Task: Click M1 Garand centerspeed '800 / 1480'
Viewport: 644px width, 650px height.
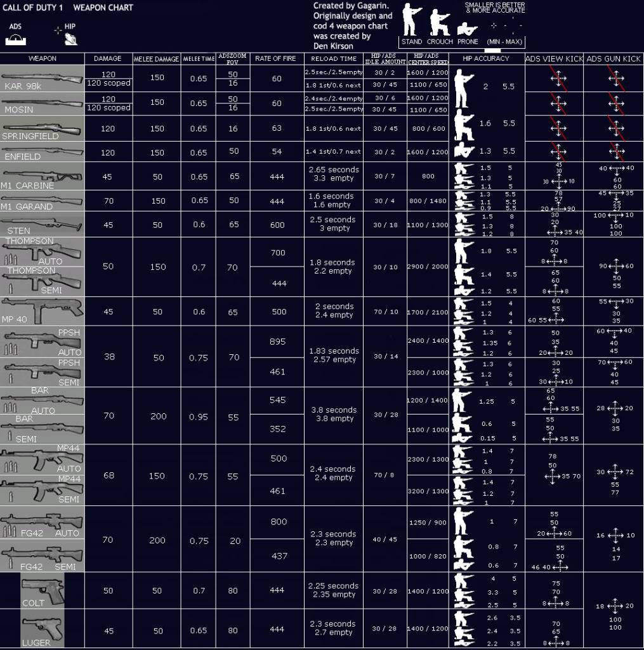Action: pyautogui.click(x=428, y=201)
